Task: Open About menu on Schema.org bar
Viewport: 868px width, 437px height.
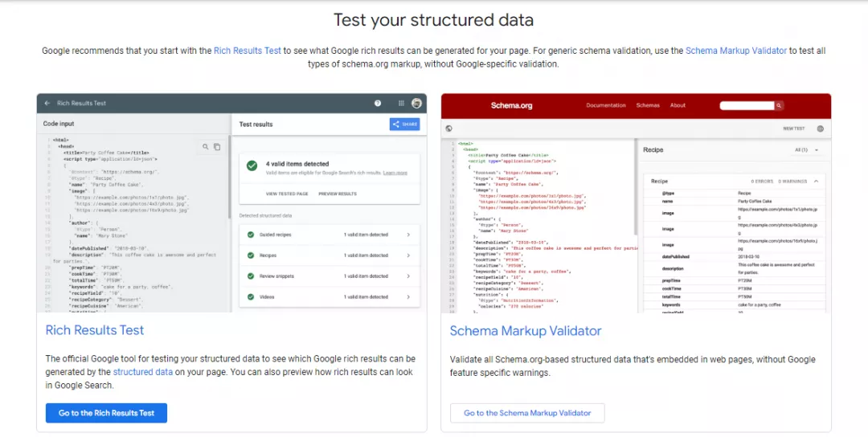Action: pyautogui.click(x=678, y=106)
